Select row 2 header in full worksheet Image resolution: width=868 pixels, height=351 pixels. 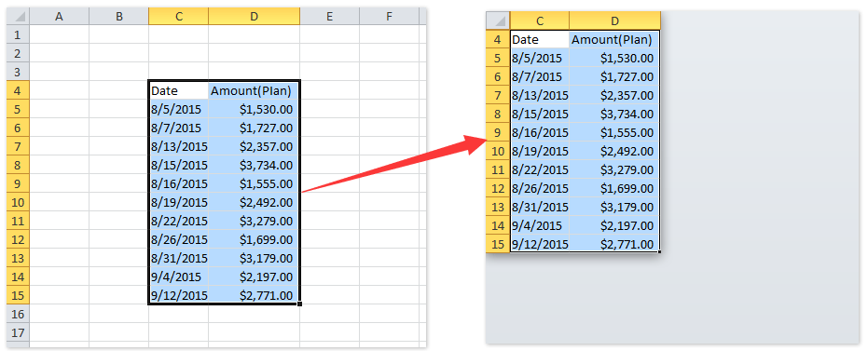18,54
